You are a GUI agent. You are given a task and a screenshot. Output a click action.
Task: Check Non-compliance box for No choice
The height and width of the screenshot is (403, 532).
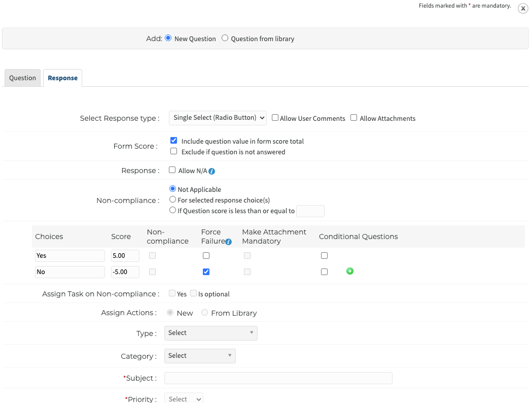tap(152, 272)
